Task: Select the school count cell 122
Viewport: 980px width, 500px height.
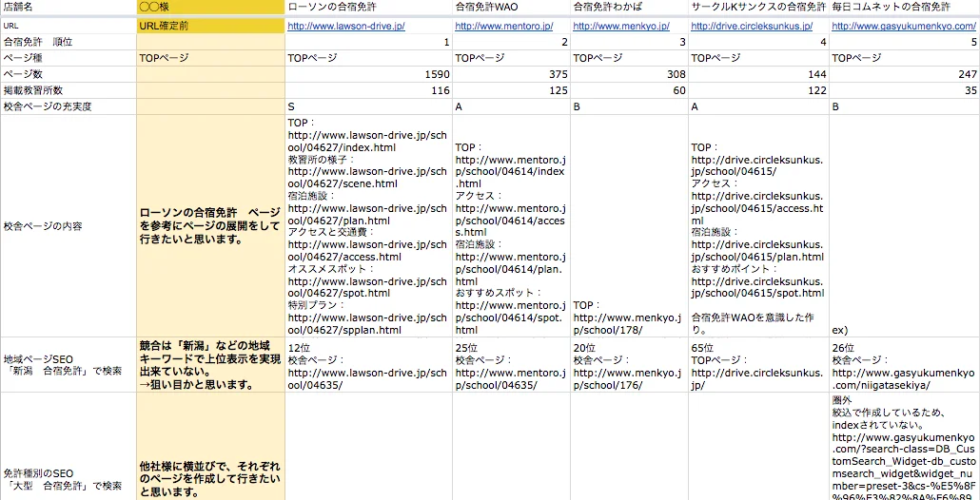Action: pos(758,90)
